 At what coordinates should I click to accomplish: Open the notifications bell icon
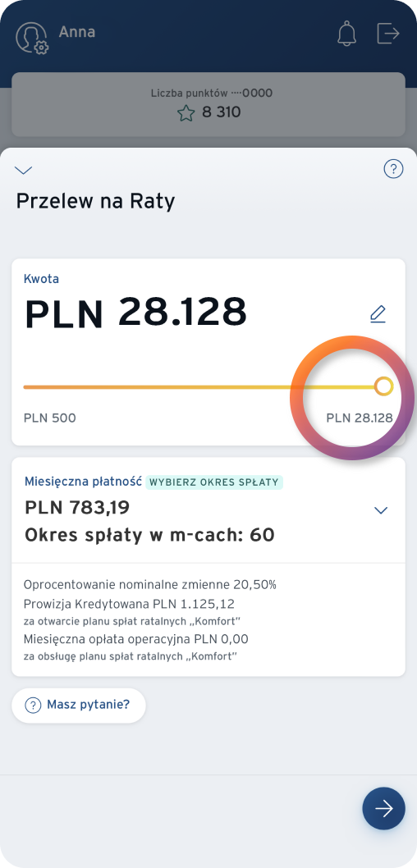pos(346,34)
